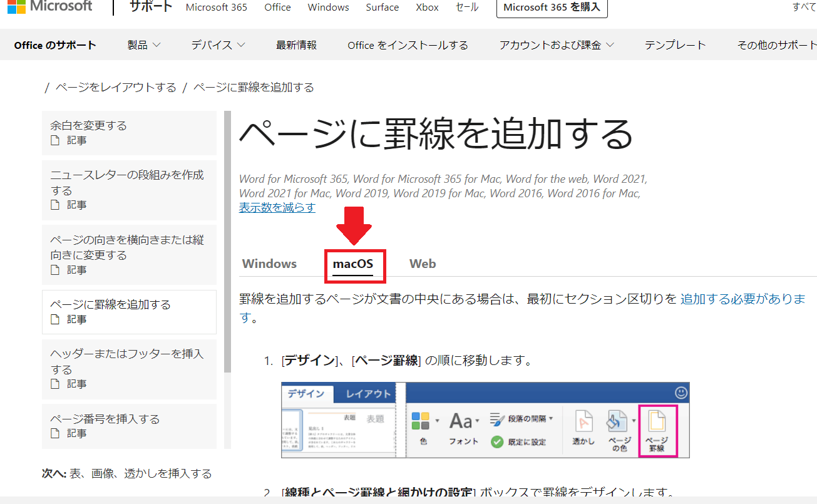Screen dimensions: 817x504
Task: Expand デバイス dropdown menu
Action: (x=218, y=45)
